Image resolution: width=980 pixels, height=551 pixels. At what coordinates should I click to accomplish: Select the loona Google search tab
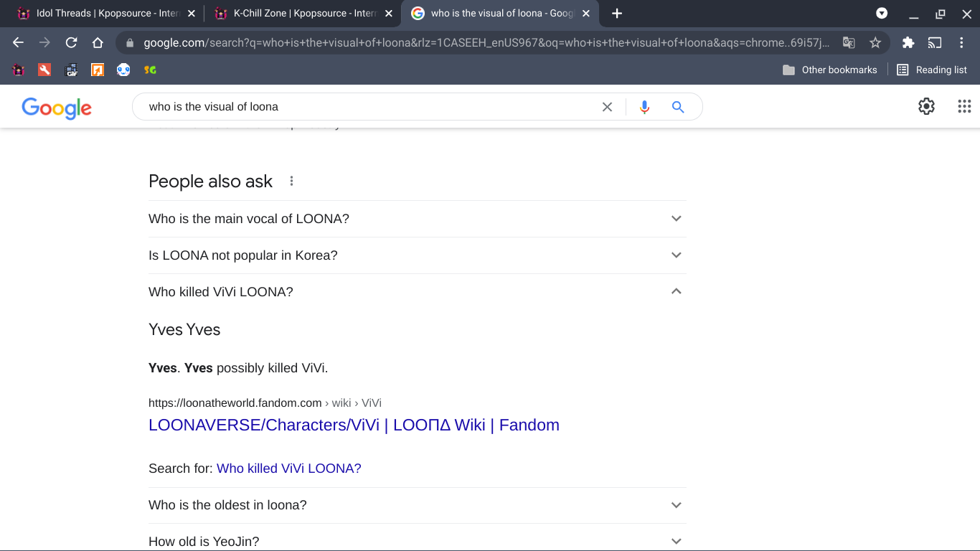click(501, 14)
